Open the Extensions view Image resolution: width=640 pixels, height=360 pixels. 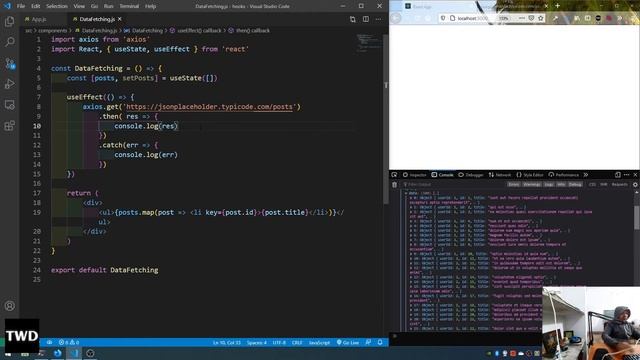[x=9, y=125]
